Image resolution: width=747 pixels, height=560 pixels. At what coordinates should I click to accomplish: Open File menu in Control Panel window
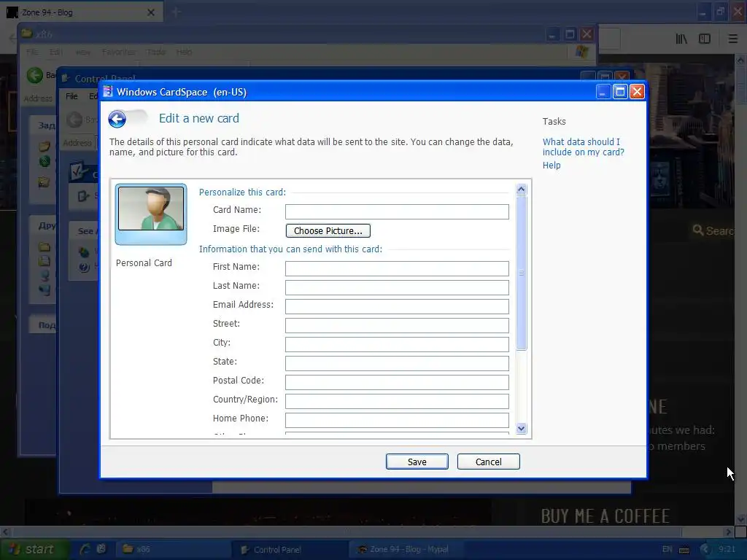(x=71, y=96)
